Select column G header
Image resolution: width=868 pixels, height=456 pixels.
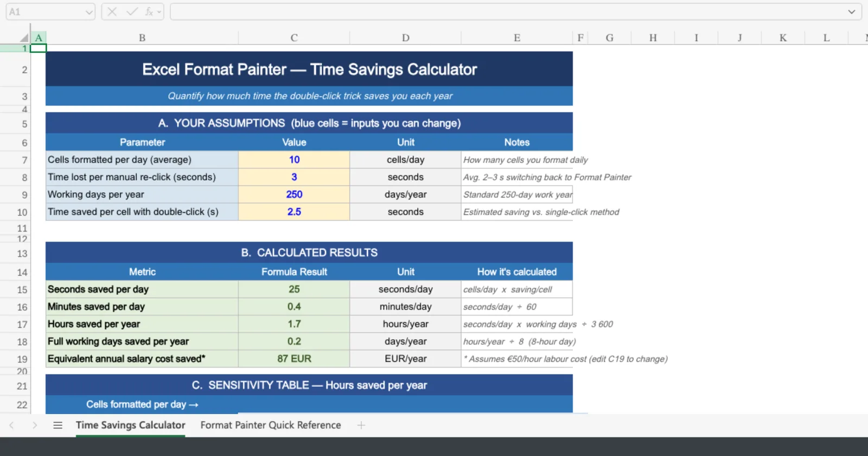[610, 38]
